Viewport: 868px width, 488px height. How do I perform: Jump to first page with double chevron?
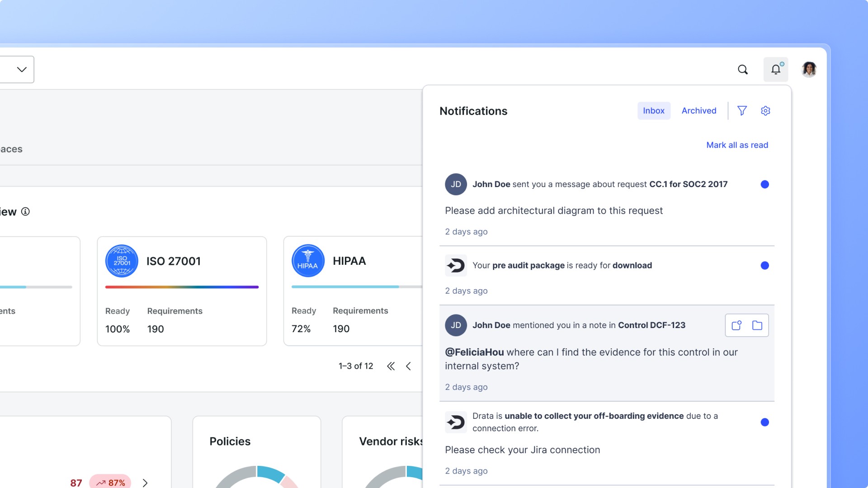tap(391, 366)
